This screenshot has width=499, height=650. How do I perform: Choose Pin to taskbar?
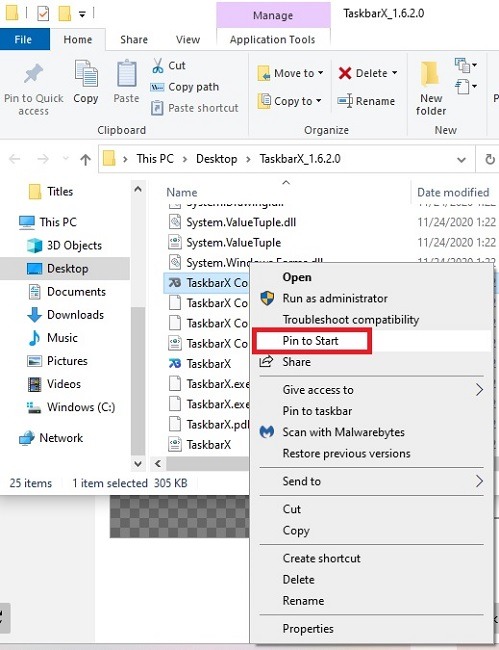click(317, 411)
